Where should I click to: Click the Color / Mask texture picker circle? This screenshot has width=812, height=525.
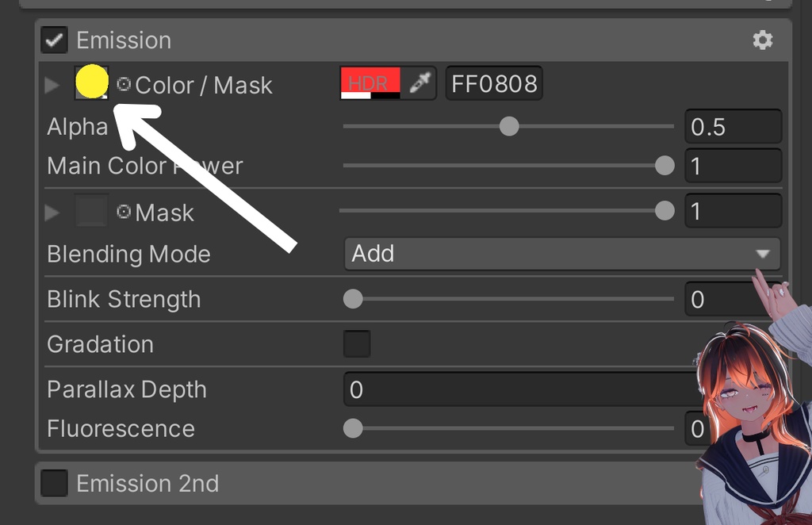(x=124, y=84)
